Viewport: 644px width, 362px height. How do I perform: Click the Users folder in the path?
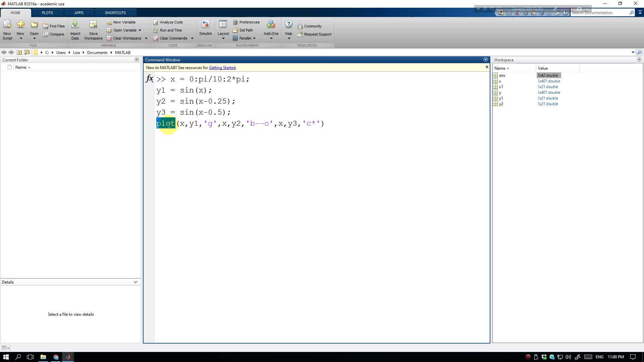point(61,53)
